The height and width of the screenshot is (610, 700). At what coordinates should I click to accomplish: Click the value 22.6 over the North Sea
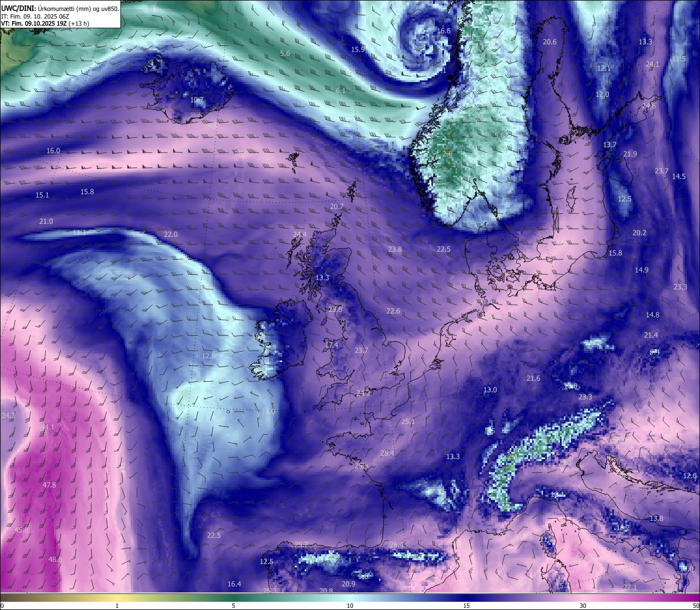(393, 311)
